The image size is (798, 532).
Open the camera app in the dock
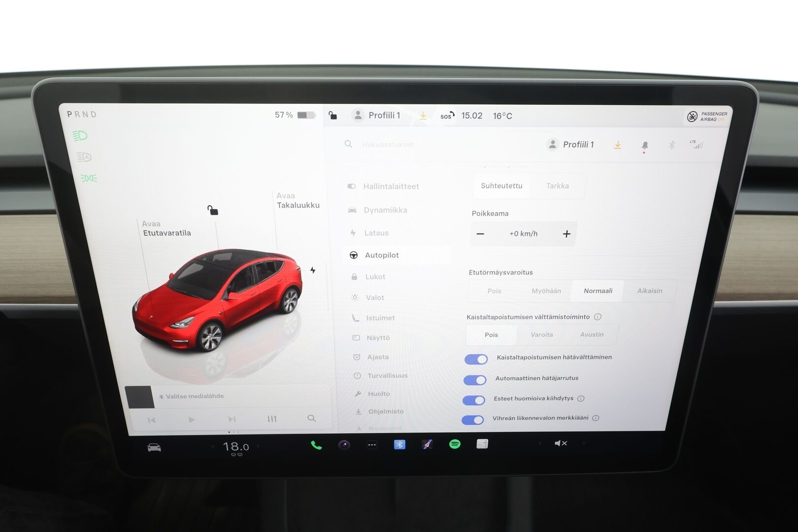click(x=344, y=445)
